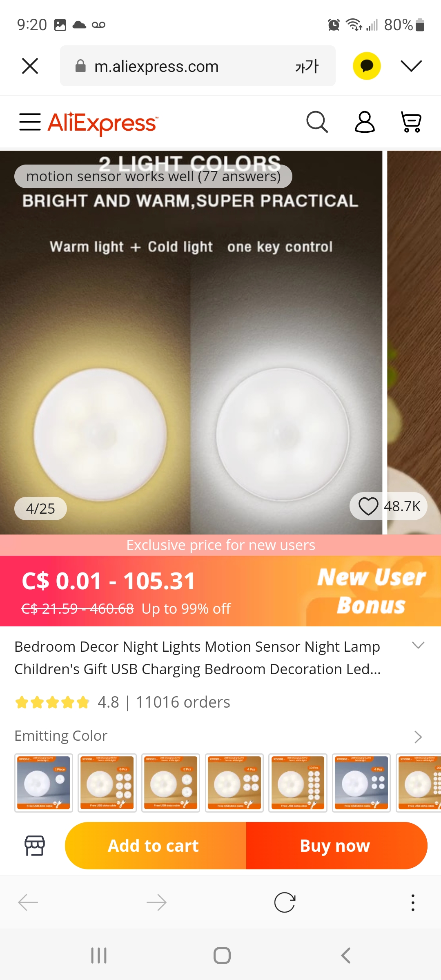Viewport: 441px width, 980px height.
Task: Open browser three-dot options menu
Action: point(413,902)
